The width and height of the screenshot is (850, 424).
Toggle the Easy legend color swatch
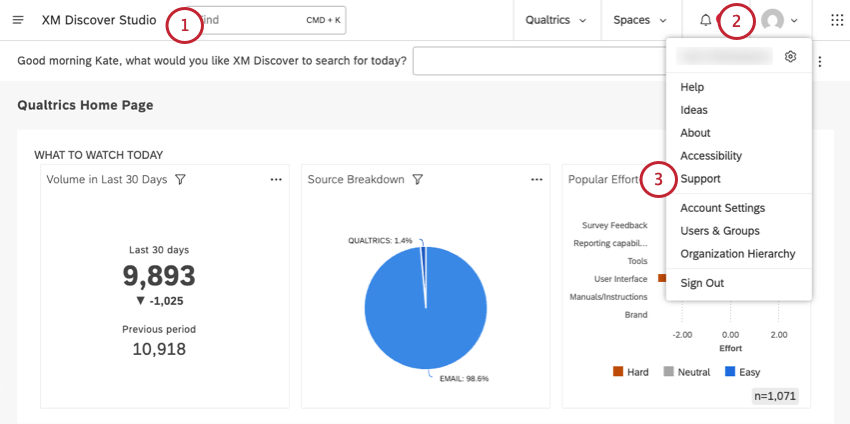click(x=729, y=372)
